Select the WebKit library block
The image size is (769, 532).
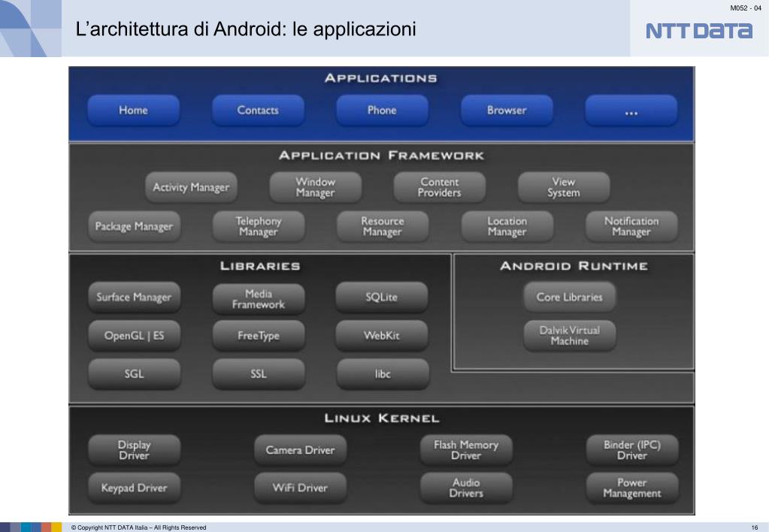(382, 336)
